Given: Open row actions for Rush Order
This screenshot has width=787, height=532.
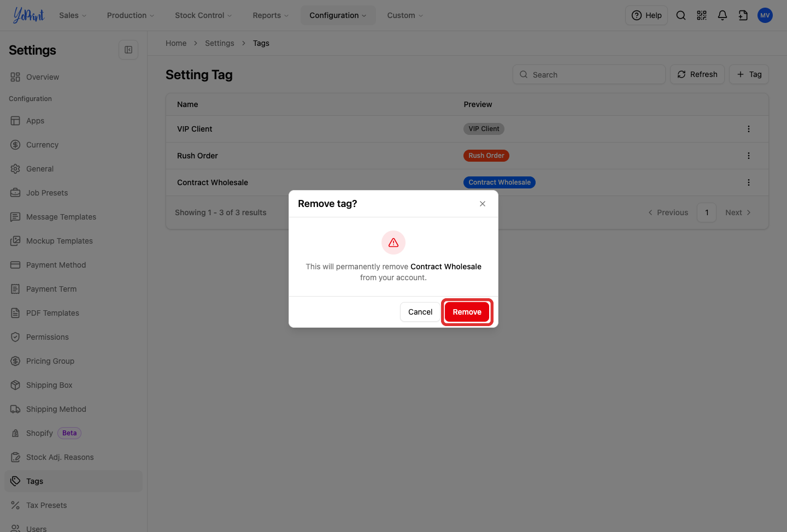Looking at the screenshot, I should point(749,156).
